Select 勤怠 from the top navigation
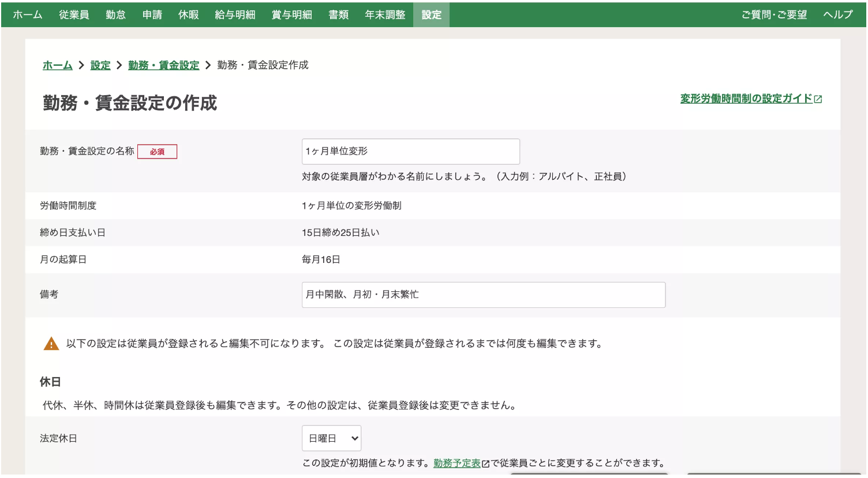Screen dimensions: 868x478 [115, 14]
